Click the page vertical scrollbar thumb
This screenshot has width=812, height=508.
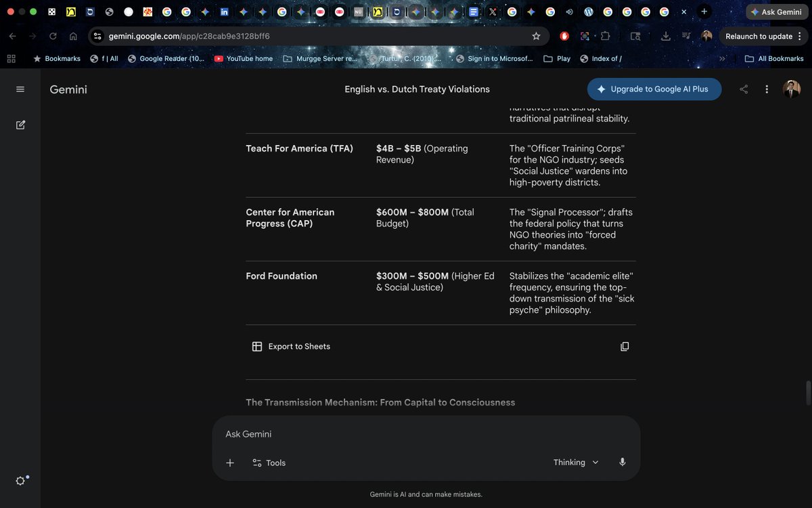pyautogui.click(x=807, y=392)
